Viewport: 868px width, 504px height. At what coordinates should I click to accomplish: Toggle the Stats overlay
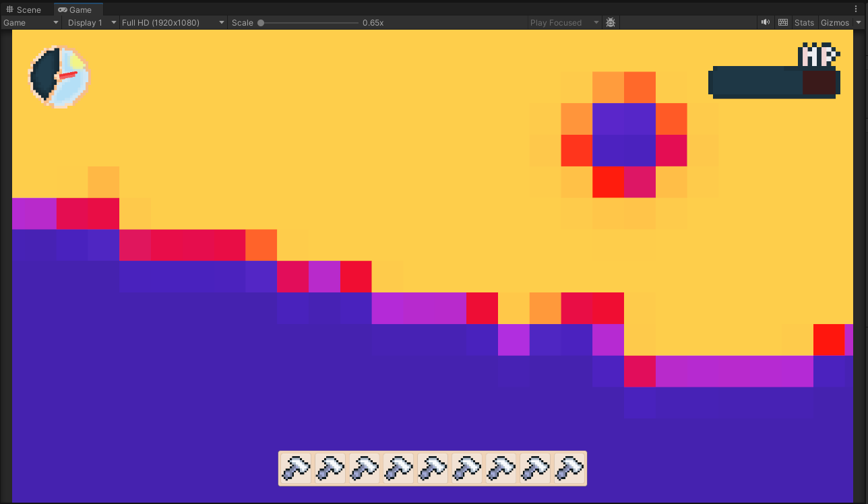[804, 22]
